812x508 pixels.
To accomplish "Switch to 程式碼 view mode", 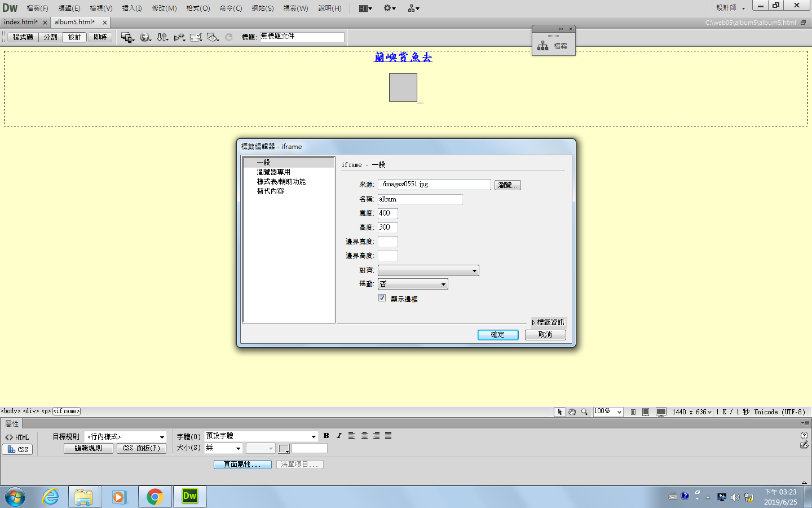I will (23, 37).
